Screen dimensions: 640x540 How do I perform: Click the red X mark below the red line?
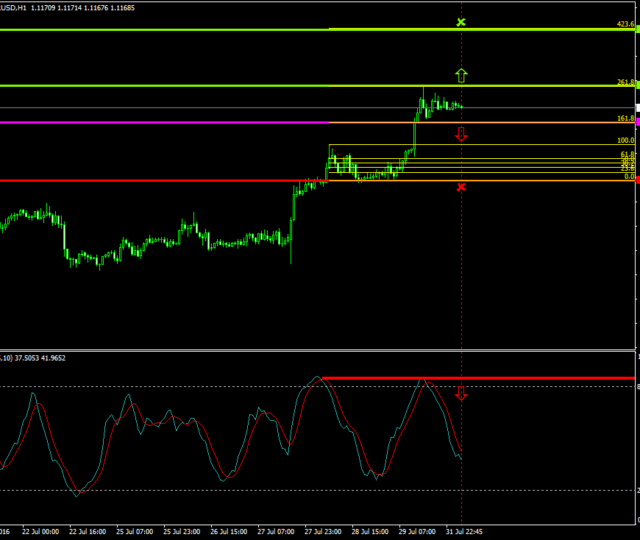click(460, 187)
